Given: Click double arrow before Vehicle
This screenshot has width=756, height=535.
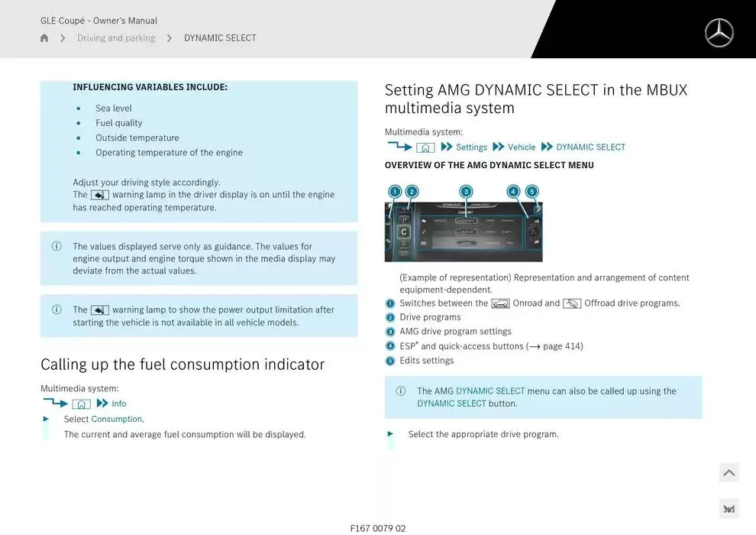Looking at the screenshot, I should 499,147.
